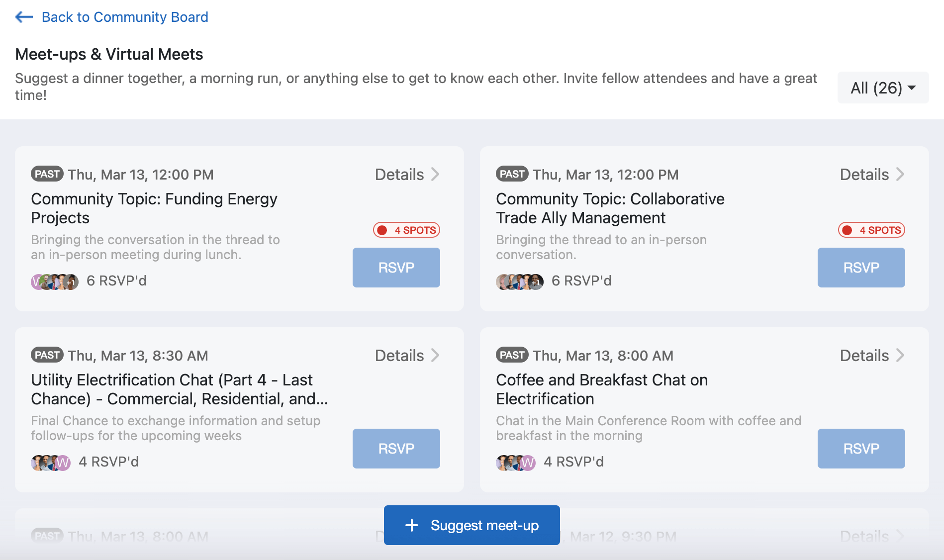
Task: RSVP to Funding Energy Projects meet-up
Action: (396, 268)
